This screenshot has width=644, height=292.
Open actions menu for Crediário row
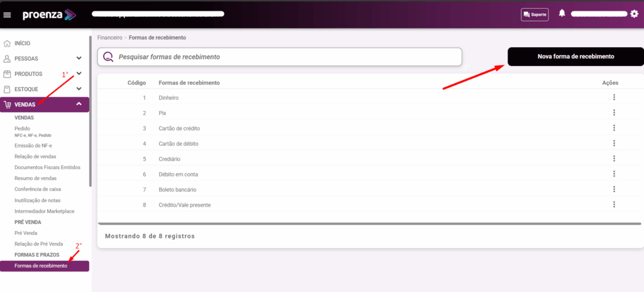click(613, 158)
